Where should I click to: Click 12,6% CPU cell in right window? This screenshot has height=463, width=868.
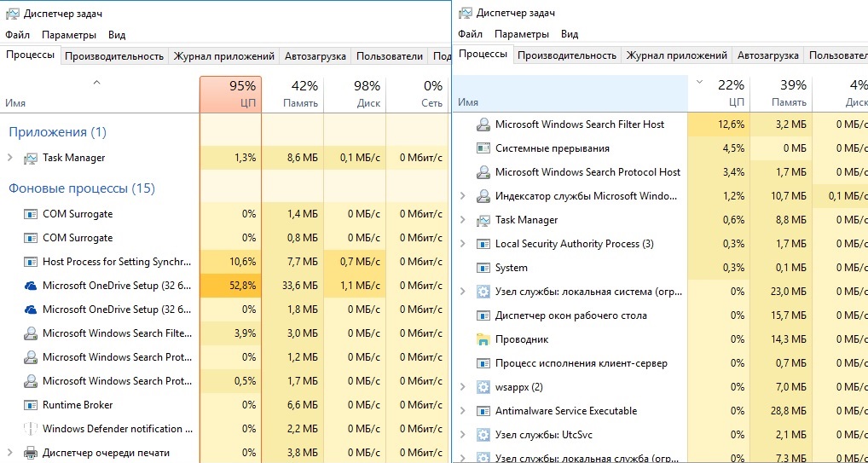click(719, 124)
